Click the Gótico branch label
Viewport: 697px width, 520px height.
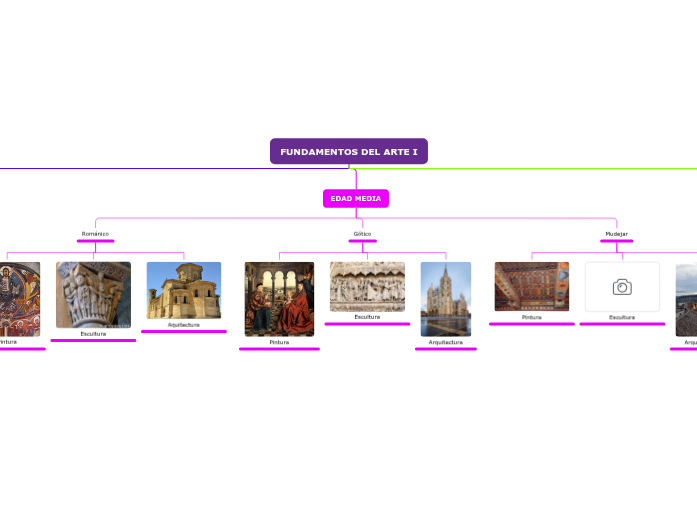[362, 234]
